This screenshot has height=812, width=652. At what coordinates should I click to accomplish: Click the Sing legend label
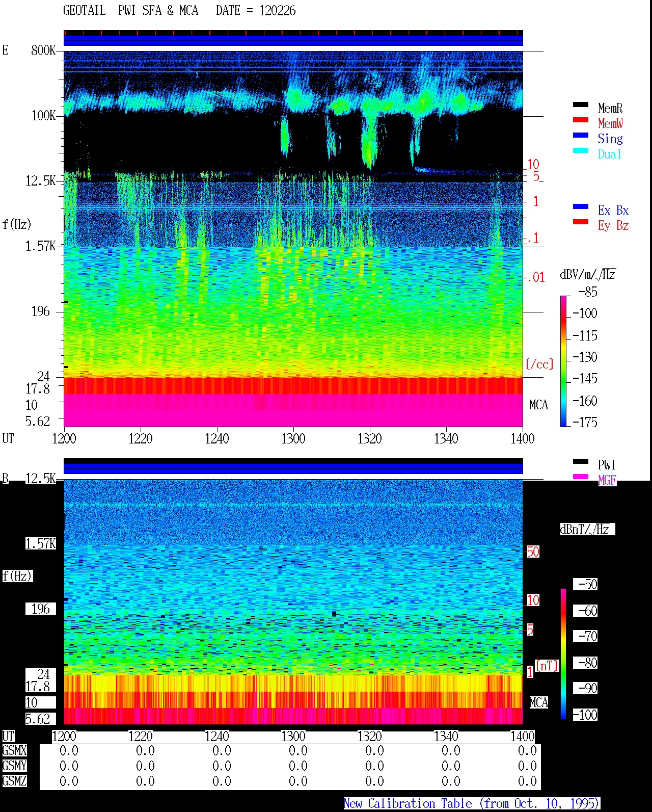point(610,139)
